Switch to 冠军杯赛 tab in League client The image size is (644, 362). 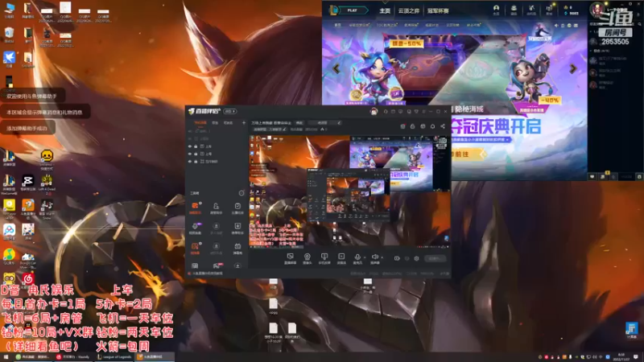(438, 10)
